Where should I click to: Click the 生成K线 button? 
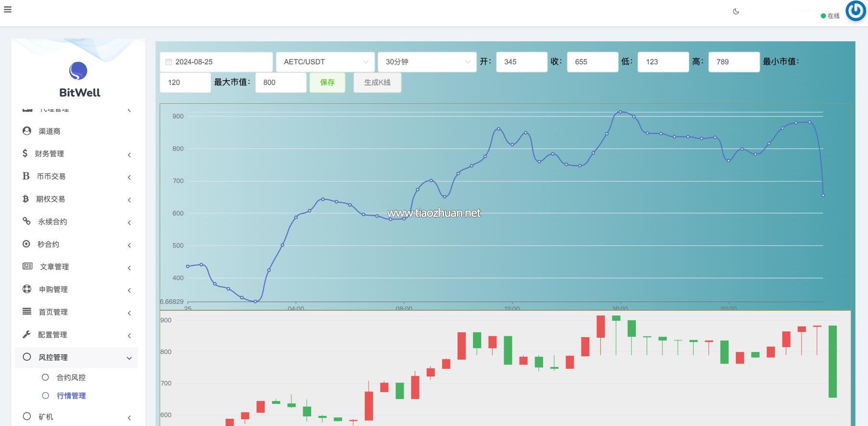[x=377, y=83]
